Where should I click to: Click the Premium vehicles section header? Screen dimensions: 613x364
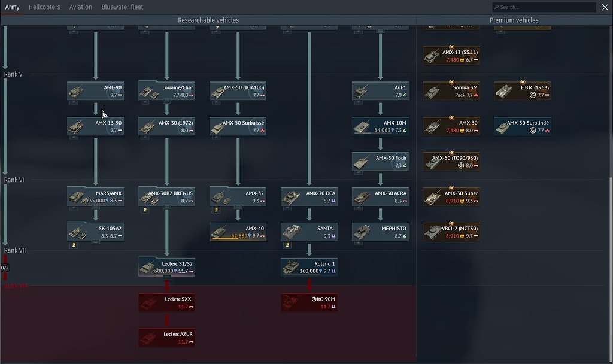514,19
